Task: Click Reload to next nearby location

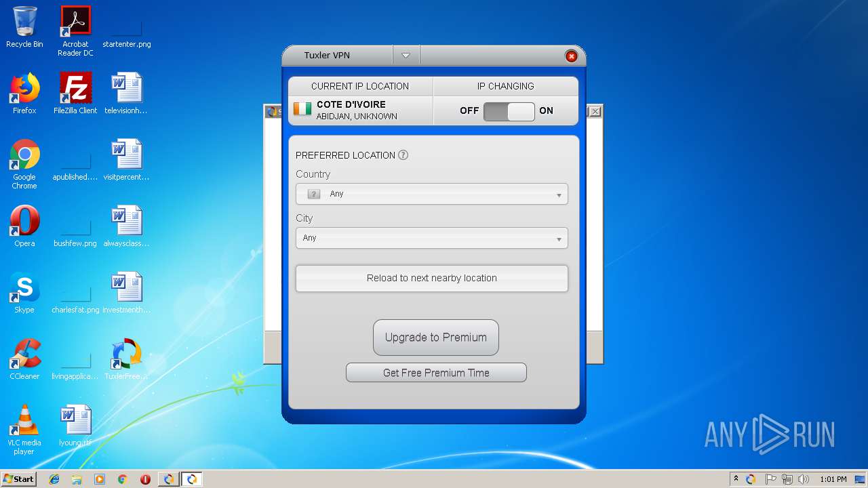Action: pyautogui.click(x=432, y=278)
